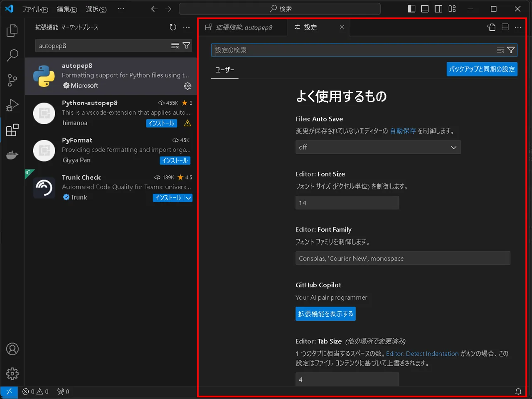Image resolution: width=532 pixels, height=399 pixels.
Task: Refresh the extensions marketplace list
Action: (x=173, y=27)
